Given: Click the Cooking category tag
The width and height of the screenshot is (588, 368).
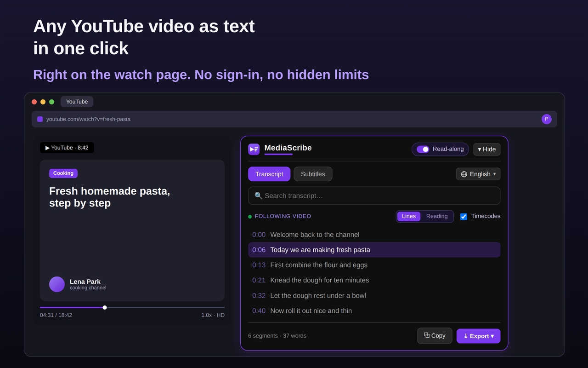Looking at the screenshot, I should coord(63,173).
